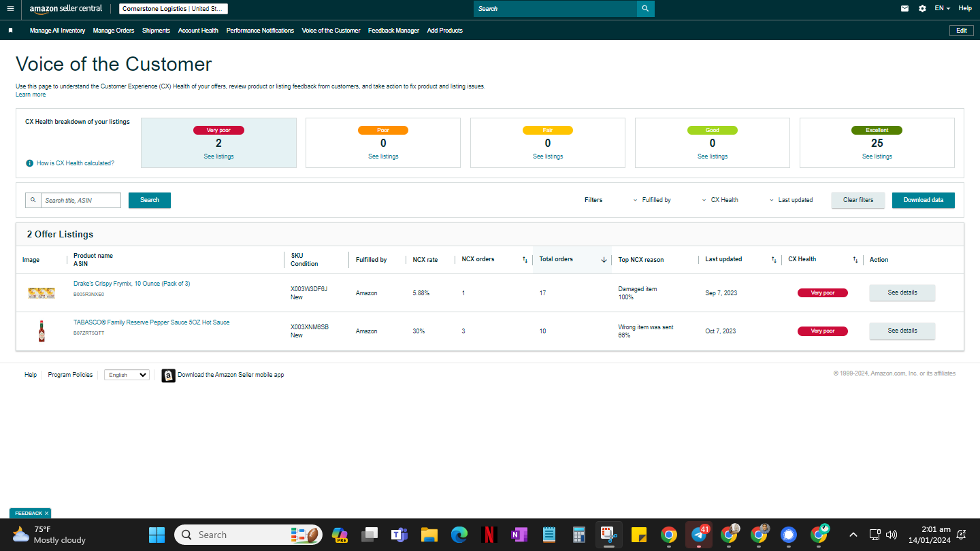This screenshot has width=980, height=551.
Task: Go to Manage Orders
Action: [x=114, y=31]
